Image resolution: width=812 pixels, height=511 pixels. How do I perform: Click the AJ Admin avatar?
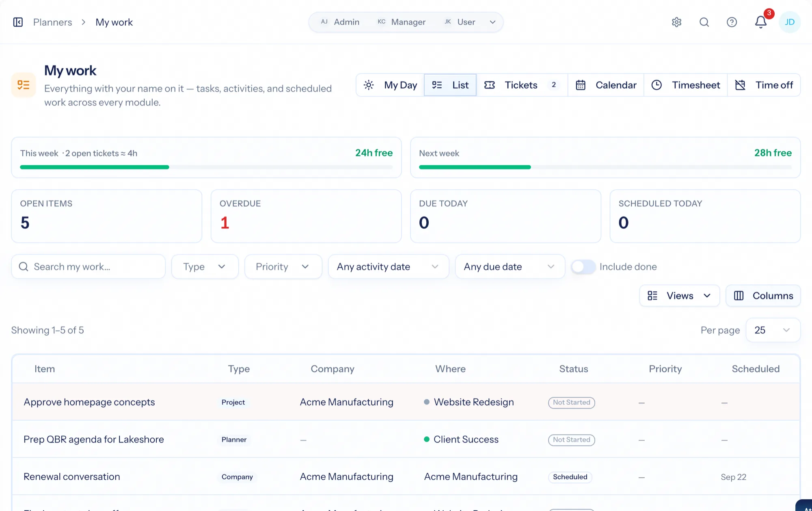324,22
